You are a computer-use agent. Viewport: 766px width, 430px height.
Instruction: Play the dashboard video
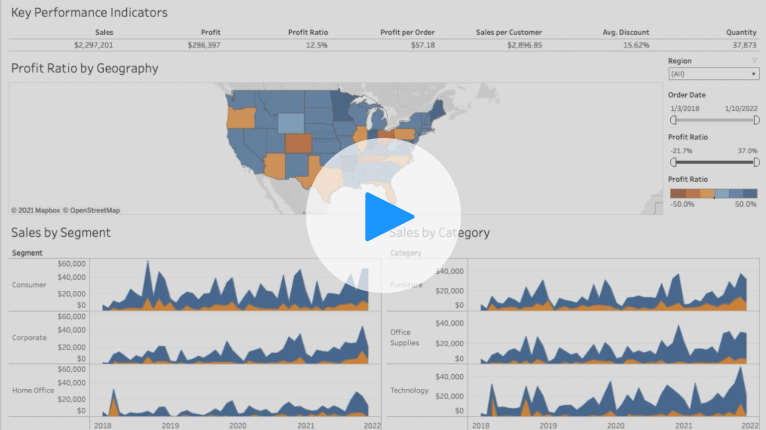tap(375, 216)
